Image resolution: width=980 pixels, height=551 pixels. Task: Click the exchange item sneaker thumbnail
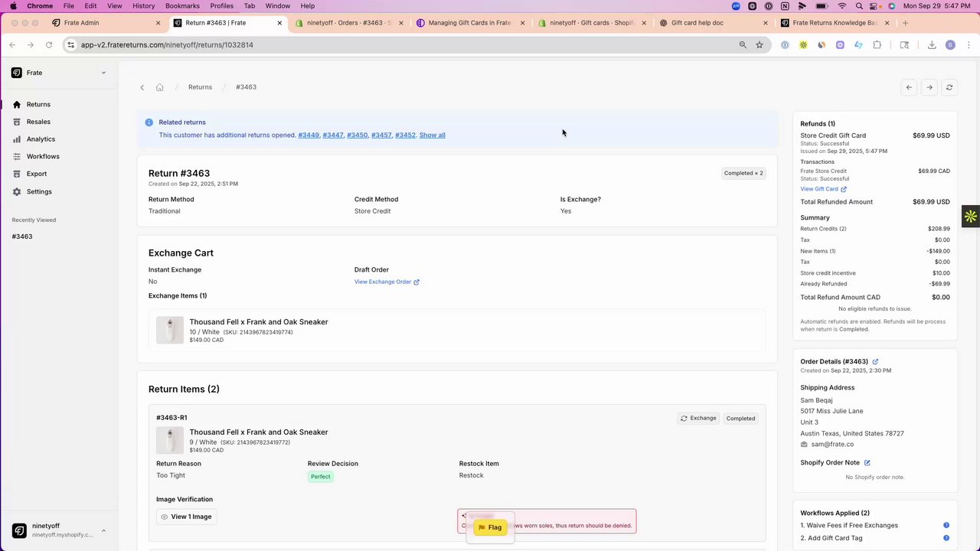pos(170,330)
